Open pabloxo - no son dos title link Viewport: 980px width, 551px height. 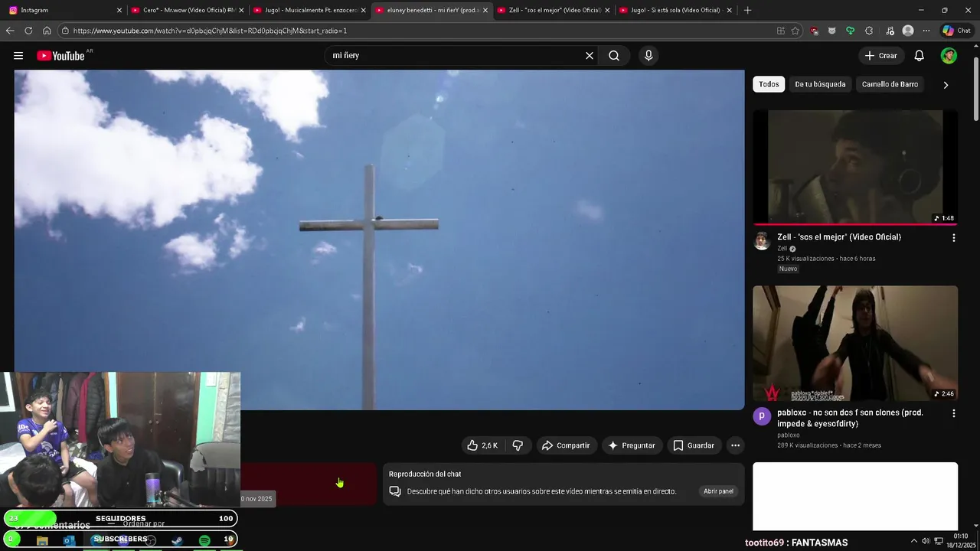tap(850, 418)
